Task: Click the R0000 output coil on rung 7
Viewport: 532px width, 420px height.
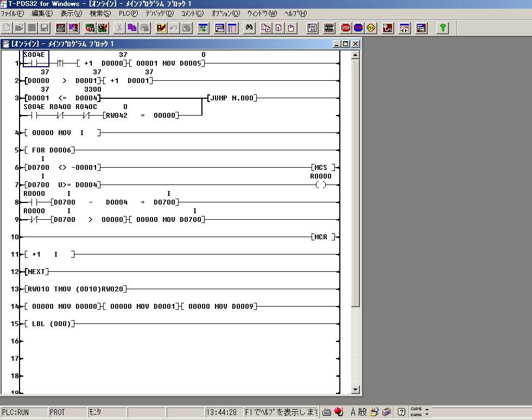Action: [x=321, y=185]
